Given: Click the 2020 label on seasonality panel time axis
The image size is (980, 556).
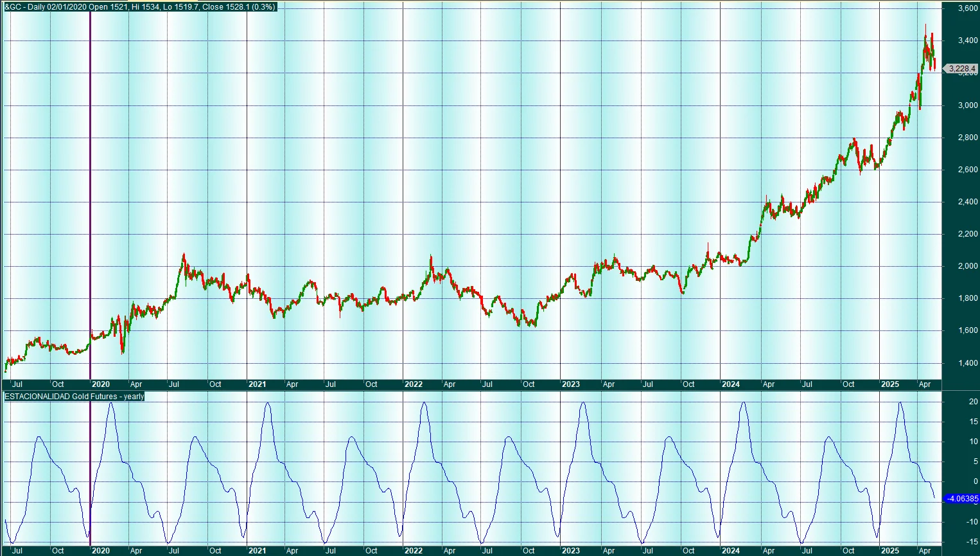Looking at the screenshot, I should pyautogui.click(x=101, y=551).
